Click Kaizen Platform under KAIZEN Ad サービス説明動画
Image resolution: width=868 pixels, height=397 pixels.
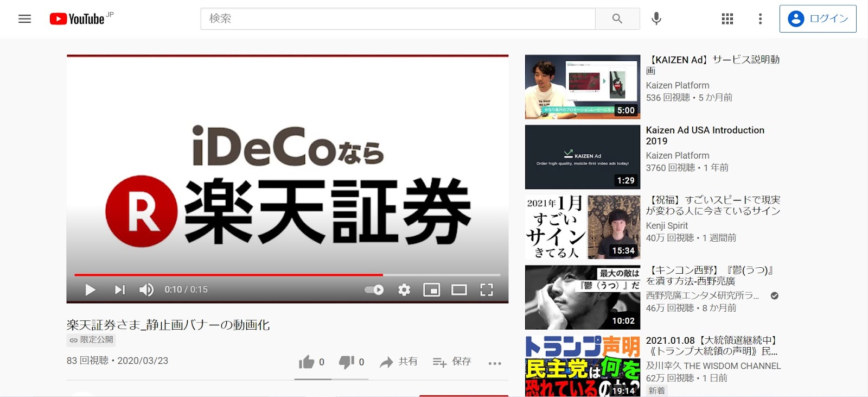point(678,85)
